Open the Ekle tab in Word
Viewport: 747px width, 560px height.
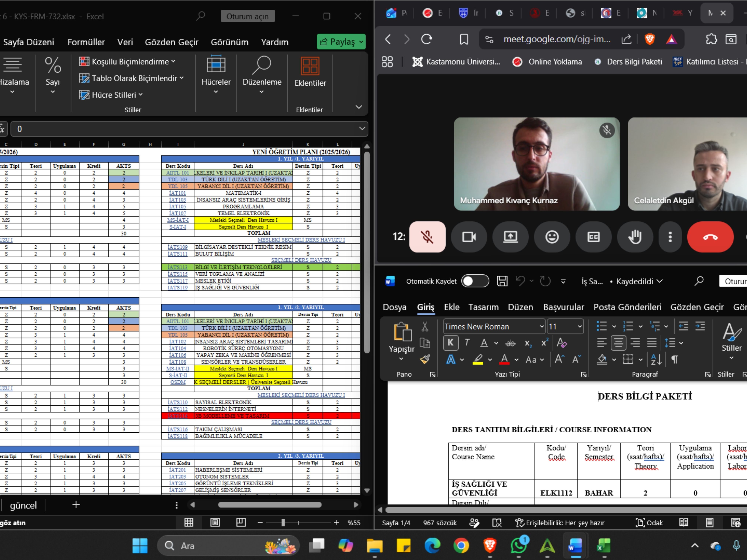point(451,307)
